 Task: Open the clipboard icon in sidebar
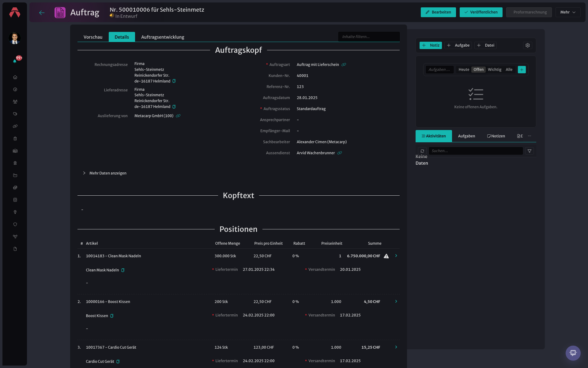(x=15, y=139)
